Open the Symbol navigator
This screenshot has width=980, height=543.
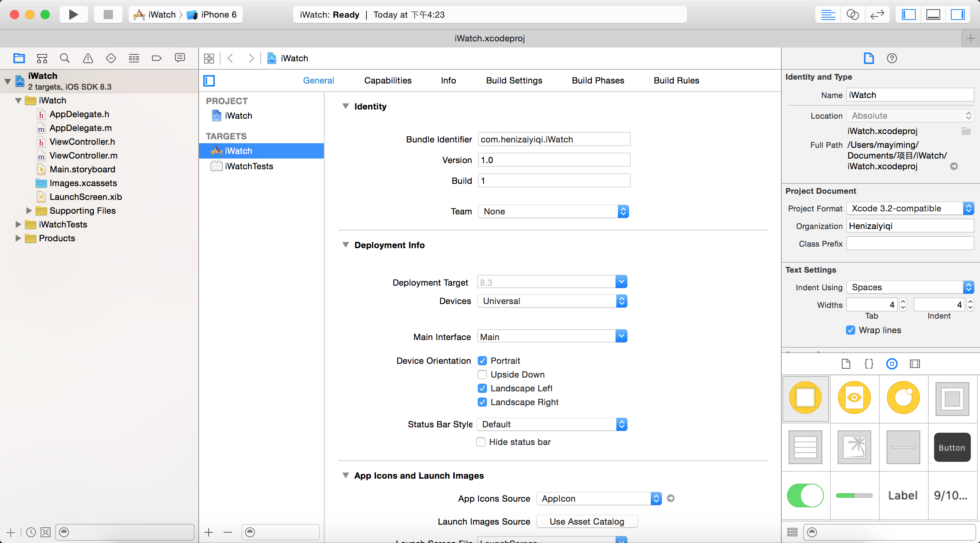coord(42,58)
